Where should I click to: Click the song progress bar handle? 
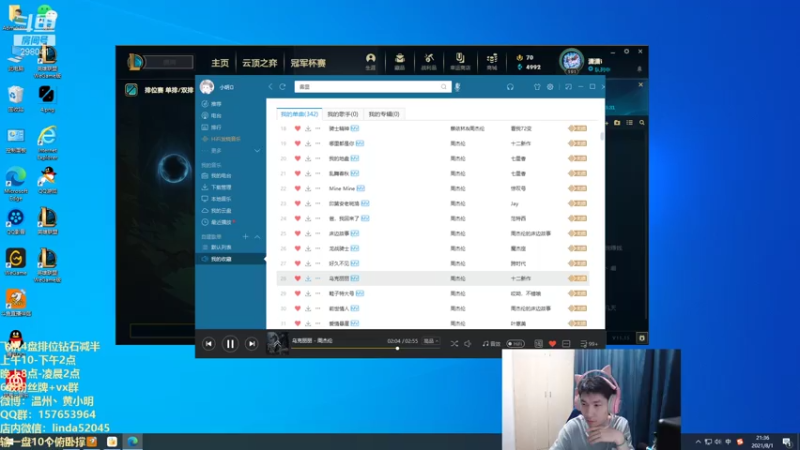[397, 348]
